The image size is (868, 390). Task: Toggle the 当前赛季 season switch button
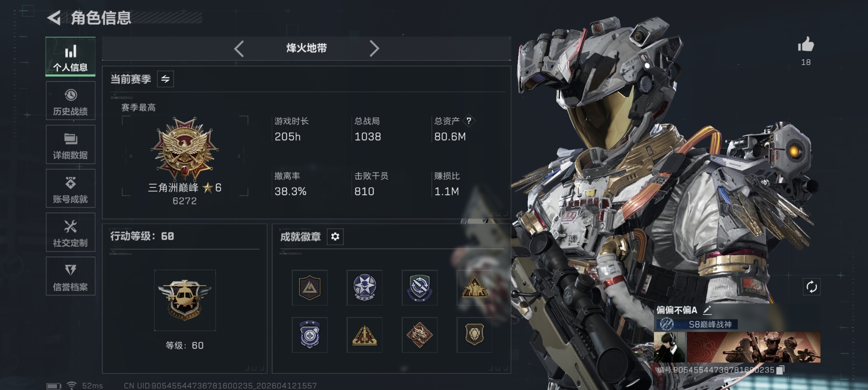click(165, 79)
